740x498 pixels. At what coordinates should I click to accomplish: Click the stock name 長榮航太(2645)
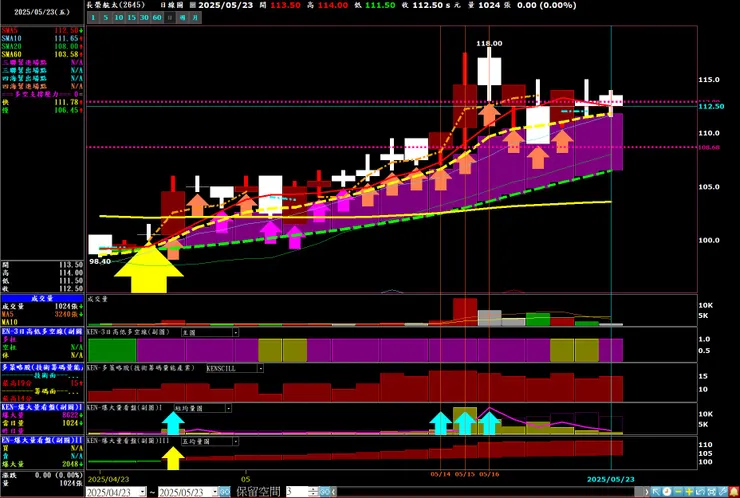click(x=116, y=5)
